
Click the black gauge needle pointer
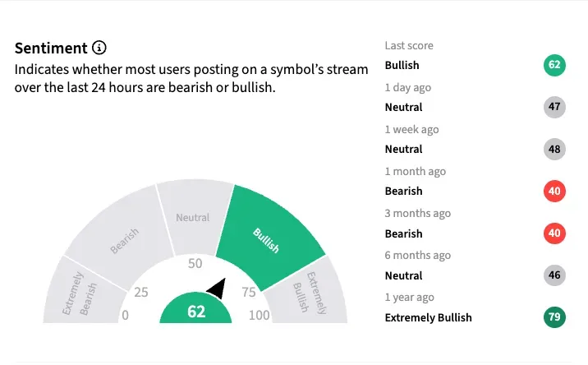tap(217, 289)
